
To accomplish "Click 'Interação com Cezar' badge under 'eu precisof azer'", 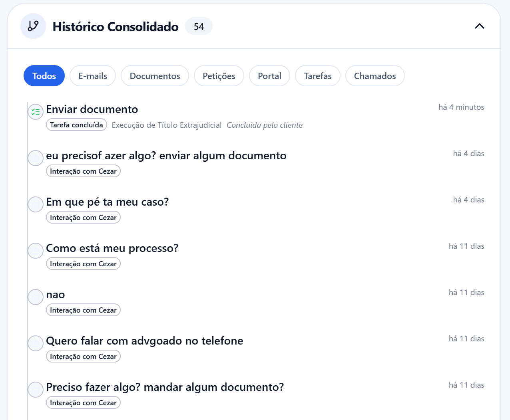I will [83, 171].
